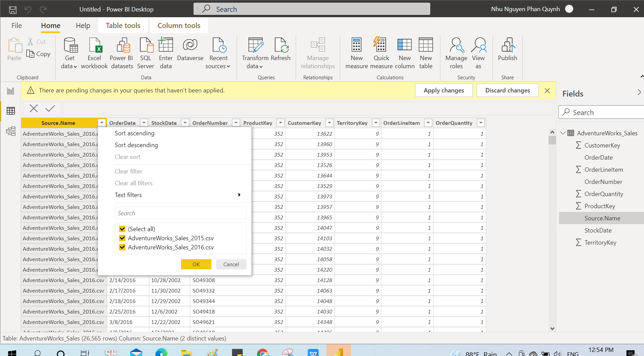Open Manage roles dialog
This screenshot has height=356, width=644.
456,53
